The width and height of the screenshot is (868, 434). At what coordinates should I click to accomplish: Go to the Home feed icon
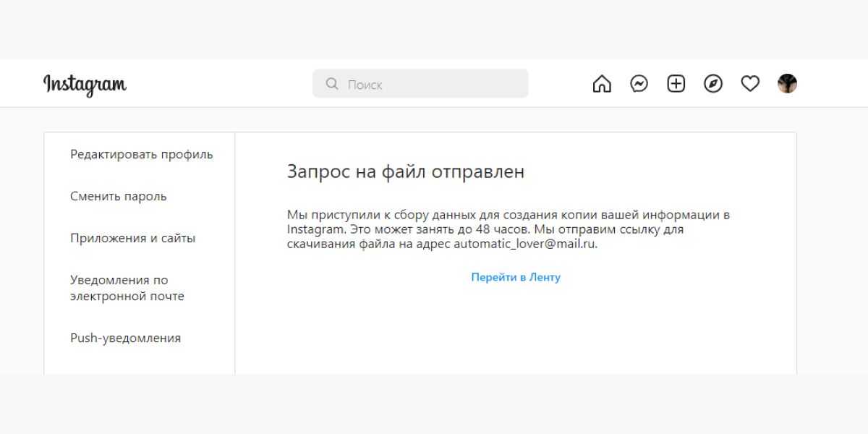tap(602, 84)
